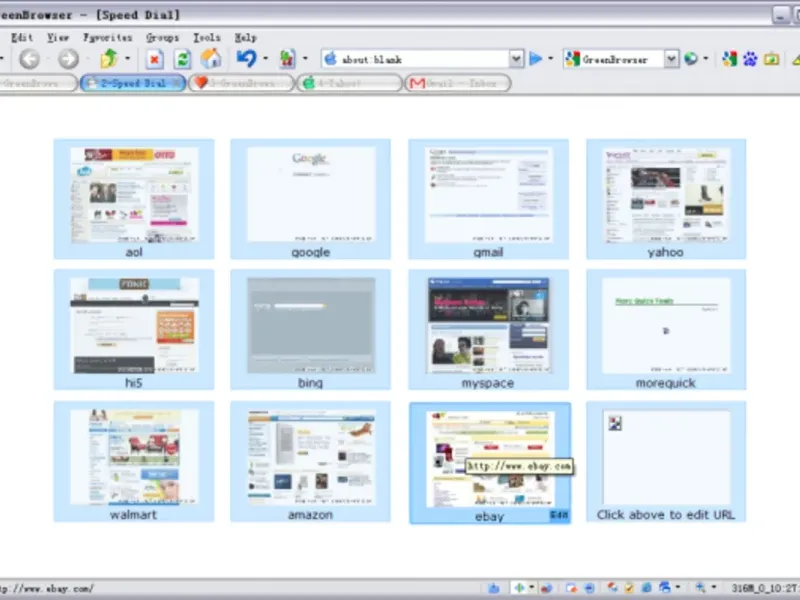800x600 pixels.
Task: Go to the Home page icon
Action: tap(210, 59)
